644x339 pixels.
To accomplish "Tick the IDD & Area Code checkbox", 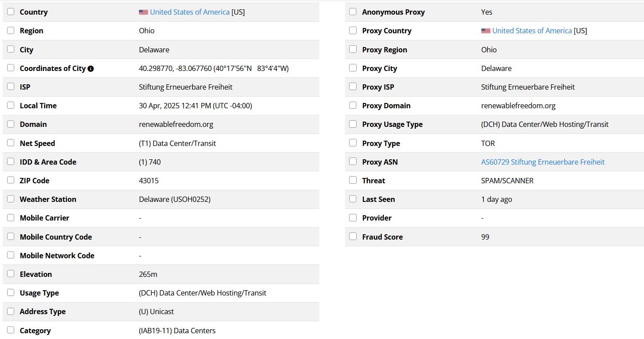I will tap(11, 162).
